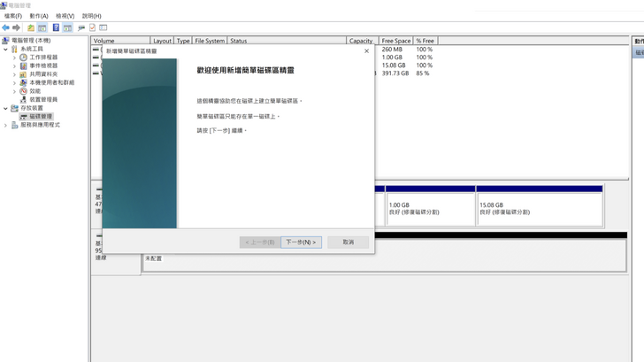Viewport: 644px width, 362px height.
Task: Sort by the File System column header
Action: (x=210, y=41)
